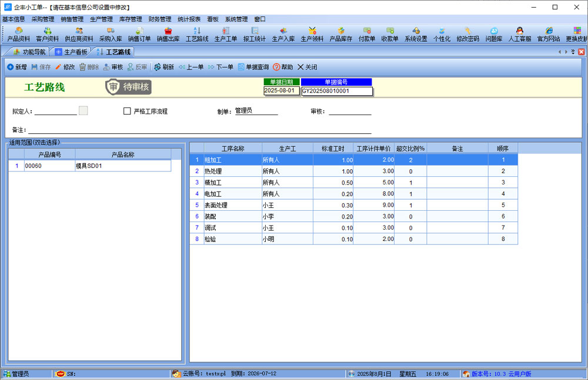Open the 财务管理 menu
The width and height of the screenshot is (588, 380).
point(160,19)
